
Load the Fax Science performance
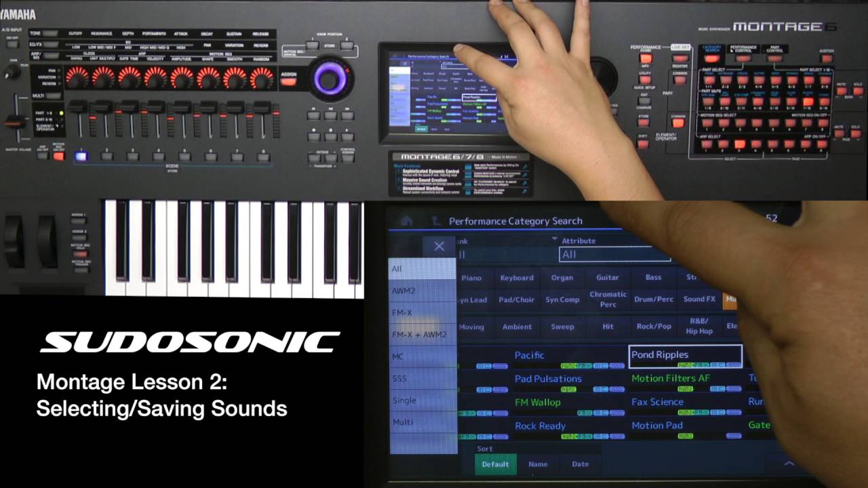[685, 405]
